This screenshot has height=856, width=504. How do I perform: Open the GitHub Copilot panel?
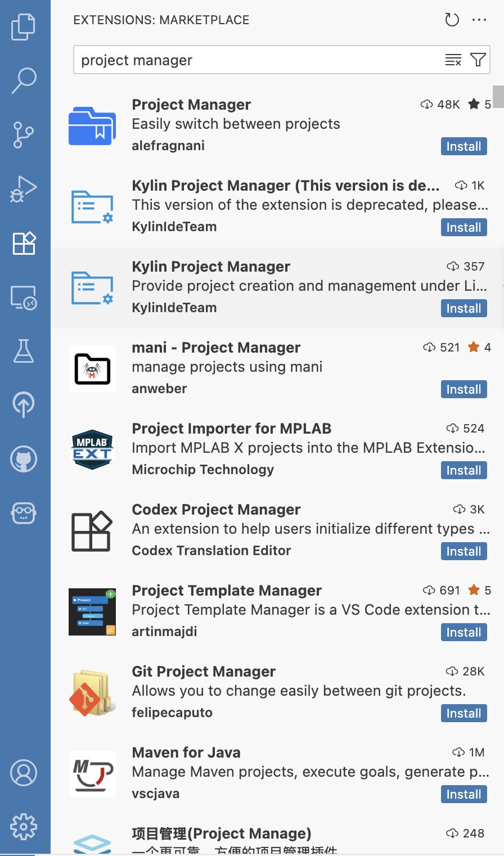(x=23, y=513)
